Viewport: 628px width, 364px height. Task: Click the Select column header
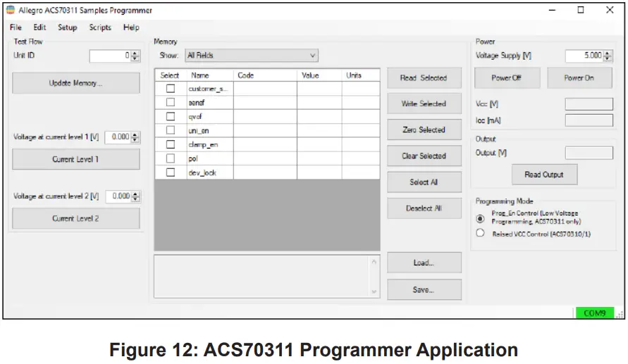[x=170, y=75]
